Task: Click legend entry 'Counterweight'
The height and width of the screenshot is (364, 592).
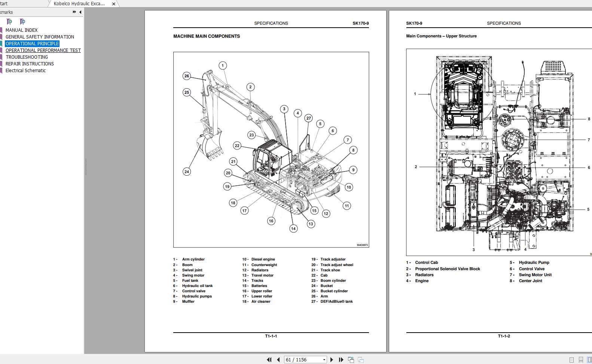Action: (264, 265)
